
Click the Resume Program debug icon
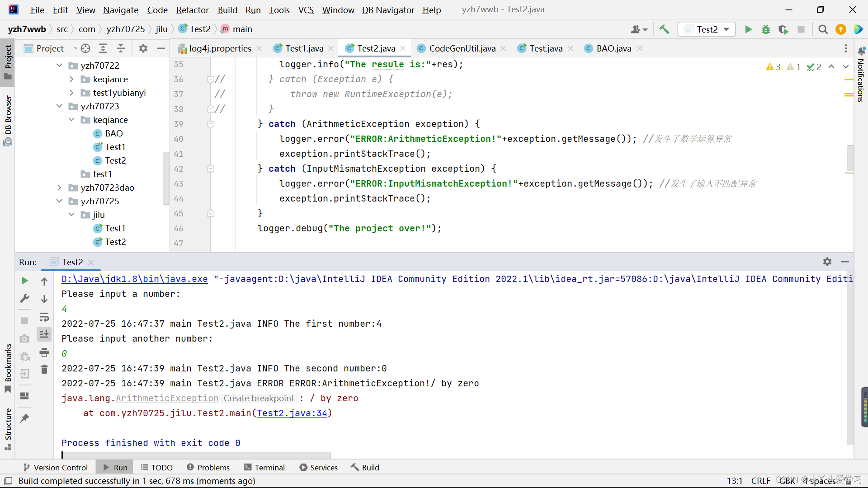[x=24, y=280]
